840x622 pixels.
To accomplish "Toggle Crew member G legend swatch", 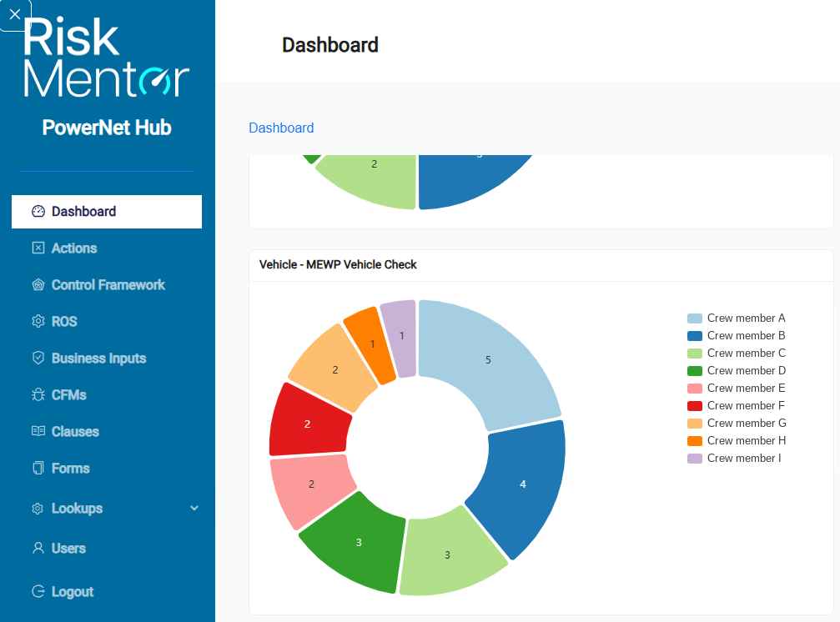I will [x=694, y=424].
